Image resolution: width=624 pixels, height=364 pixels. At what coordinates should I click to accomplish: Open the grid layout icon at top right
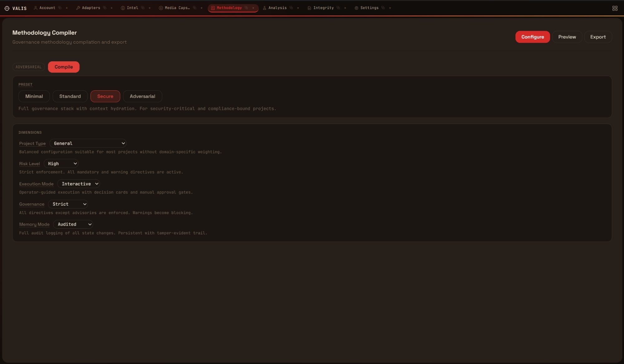point(615,8)
